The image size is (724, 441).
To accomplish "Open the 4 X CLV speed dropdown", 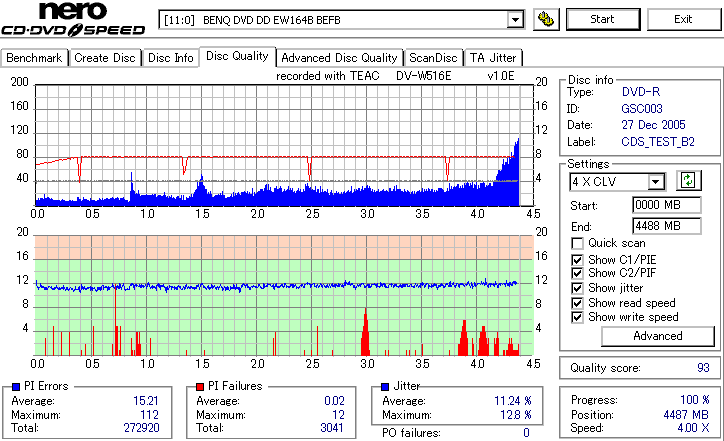I will [655, 181].
